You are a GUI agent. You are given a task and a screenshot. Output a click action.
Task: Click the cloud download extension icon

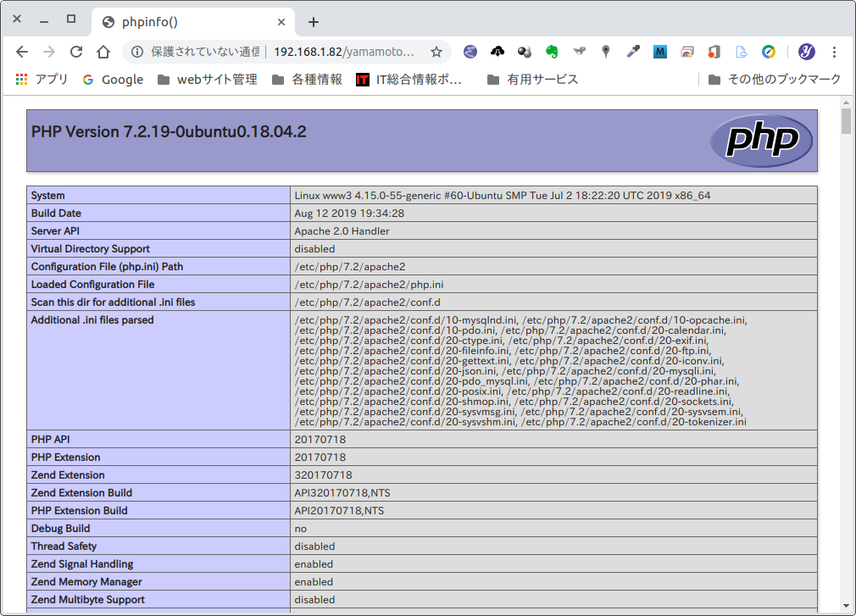497,52
